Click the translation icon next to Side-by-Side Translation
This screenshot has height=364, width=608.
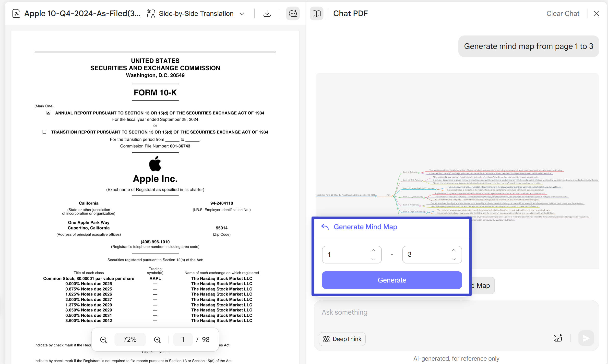151,13
